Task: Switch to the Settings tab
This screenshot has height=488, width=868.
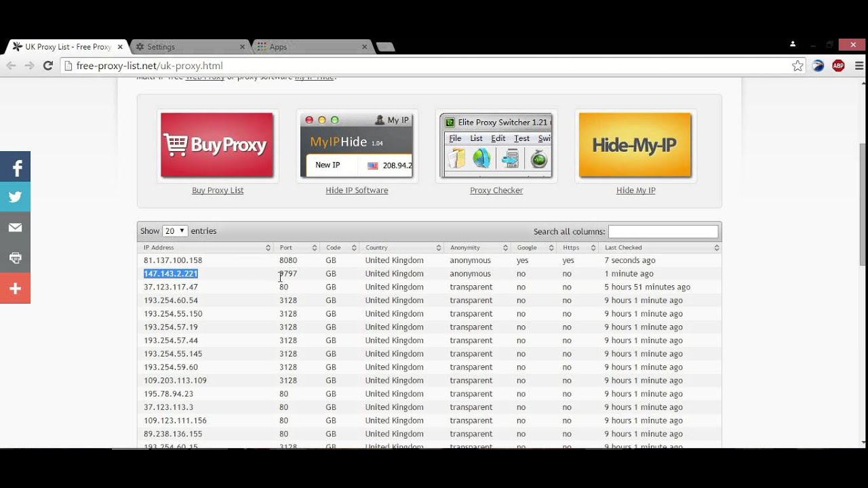Action: (186, 47)
